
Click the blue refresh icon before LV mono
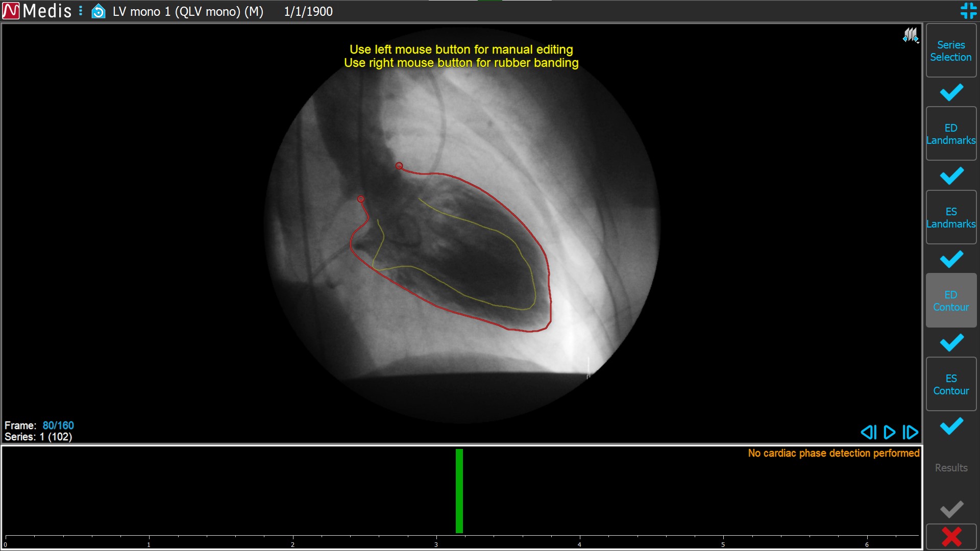pos(98,11)
